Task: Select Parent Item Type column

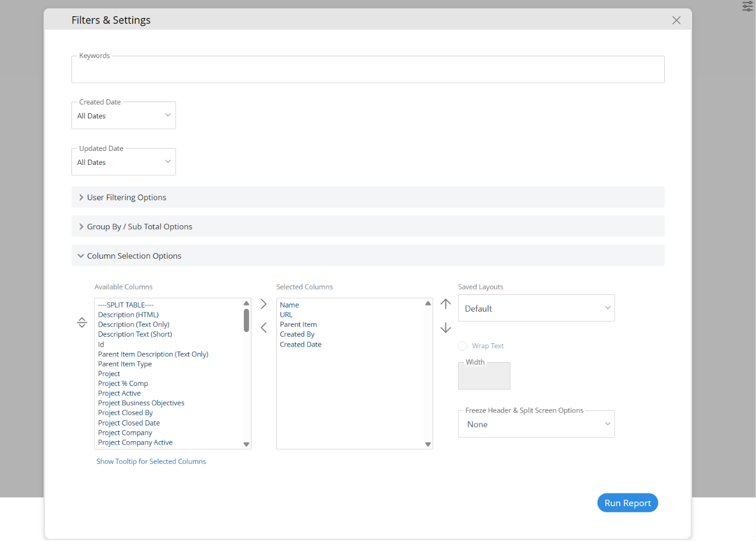Action: pyautogui.click(x=125, y=364)
